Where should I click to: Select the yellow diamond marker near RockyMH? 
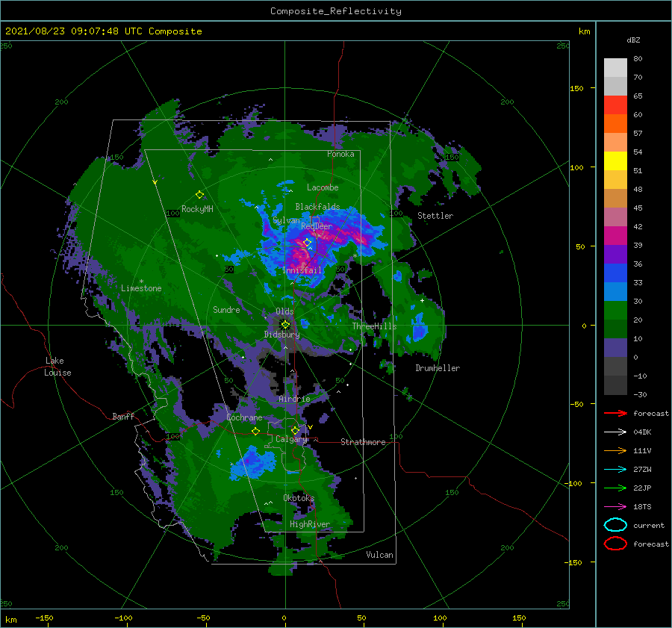pos(199,195)
